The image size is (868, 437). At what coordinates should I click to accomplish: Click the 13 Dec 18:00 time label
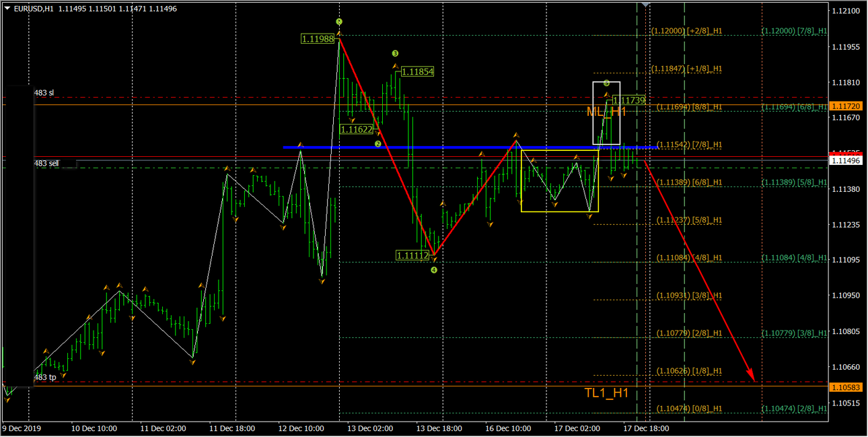pos(439,428)
